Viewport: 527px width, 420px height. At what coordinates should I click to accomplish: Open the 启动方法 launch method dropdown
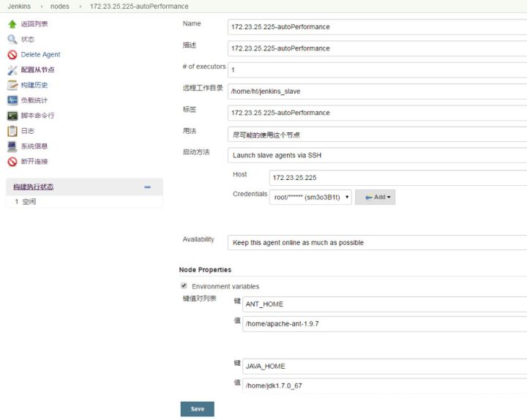377,155
